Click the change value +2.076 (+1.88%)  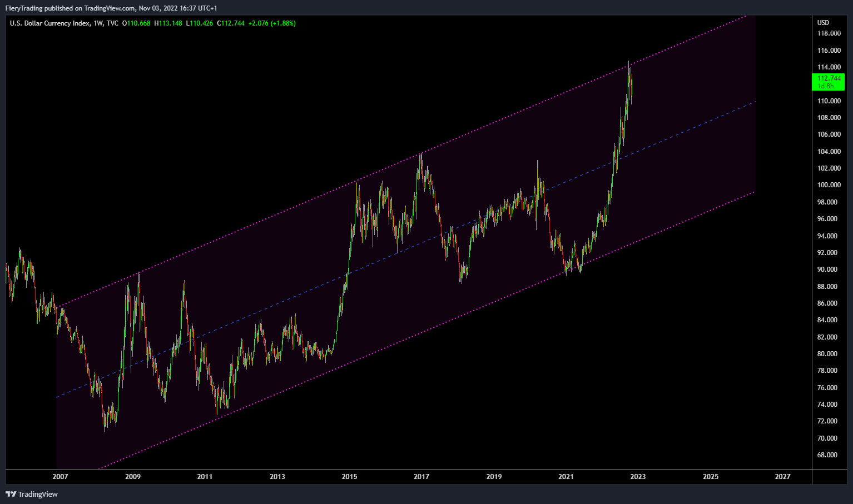pos(272,23)
